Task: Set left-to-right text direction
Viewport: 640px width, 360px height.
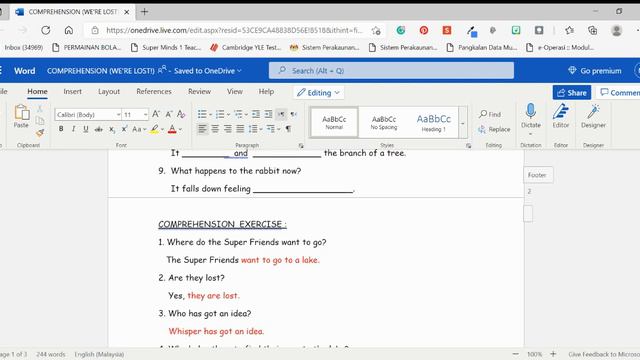Action: (281, 114)
